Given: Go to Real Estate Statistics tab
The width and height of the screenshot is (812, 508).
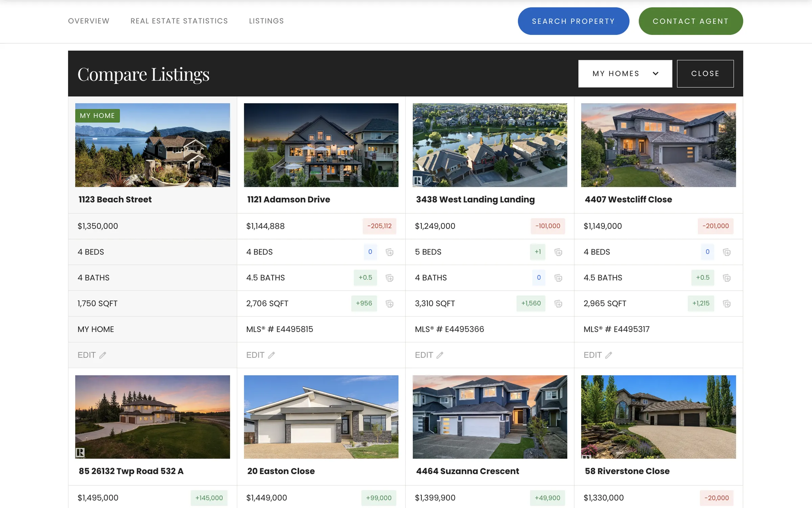Looking at the screenshot, I should tap(179, 21).
